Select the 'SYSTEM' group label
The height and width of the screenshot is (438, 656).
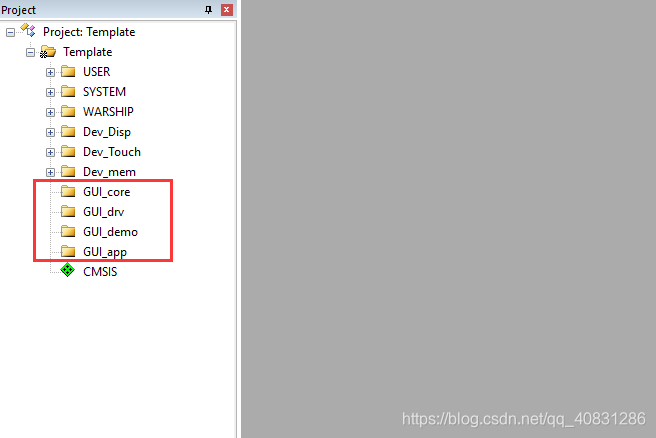105,92
